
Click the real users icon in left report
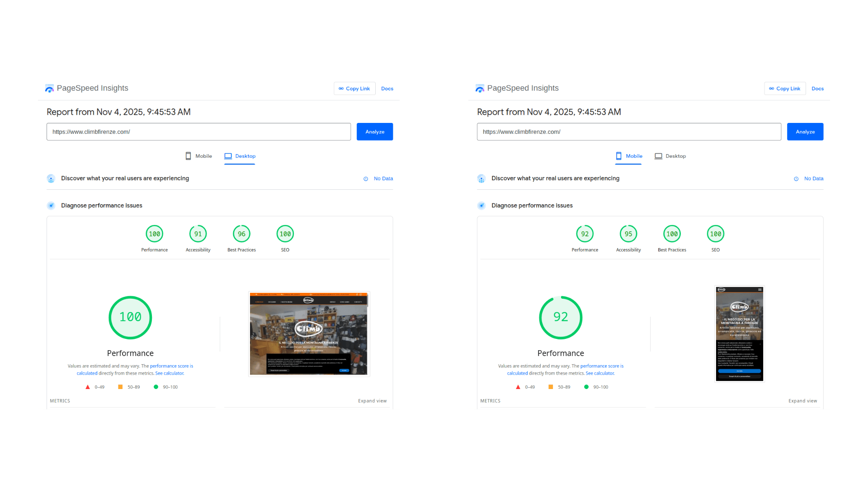click(x=51, y=178)
